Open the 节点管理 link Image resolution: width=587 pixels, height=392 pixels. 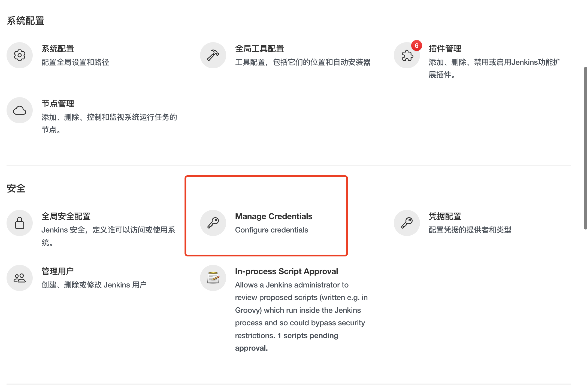(58, 104)
